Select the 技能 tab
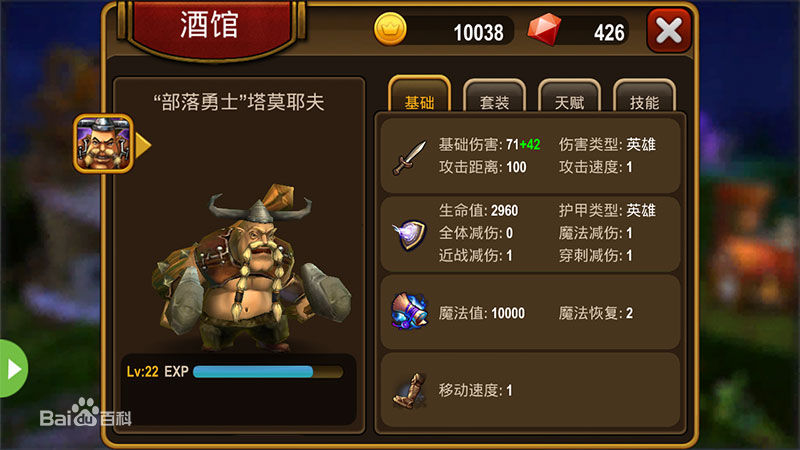Viewport: 800px width, 450px height. tap(644, 96)
